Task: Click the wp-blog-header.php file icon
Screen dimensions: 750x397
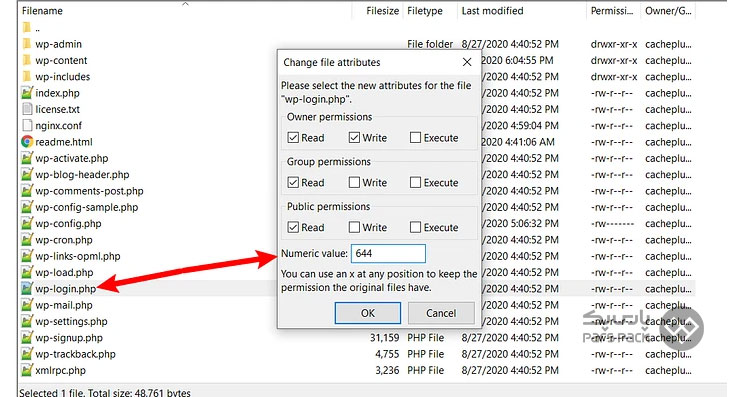Action: click(x=27, y=174)
